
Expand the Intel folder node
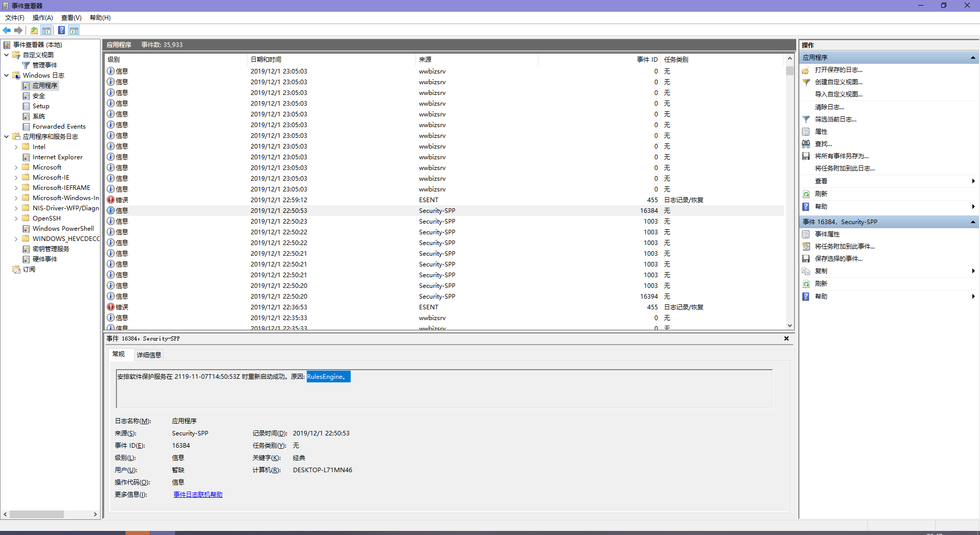tap(16, 147)
